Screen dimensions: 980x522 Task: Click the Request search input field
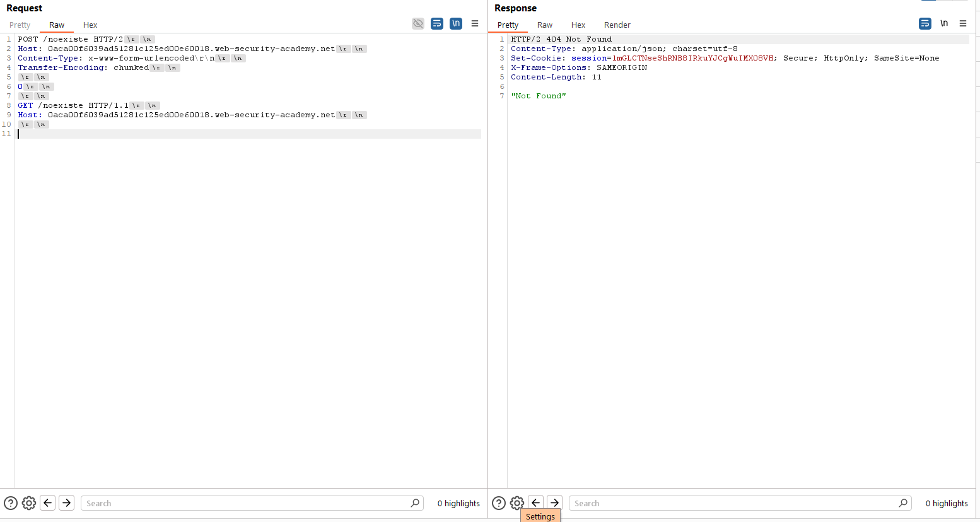coord(246,503)
